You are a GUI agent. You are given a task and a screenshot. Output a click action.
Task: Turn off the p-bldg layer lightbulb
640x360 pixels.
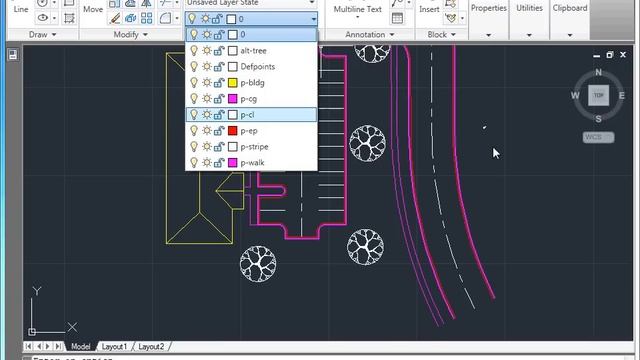194,83
